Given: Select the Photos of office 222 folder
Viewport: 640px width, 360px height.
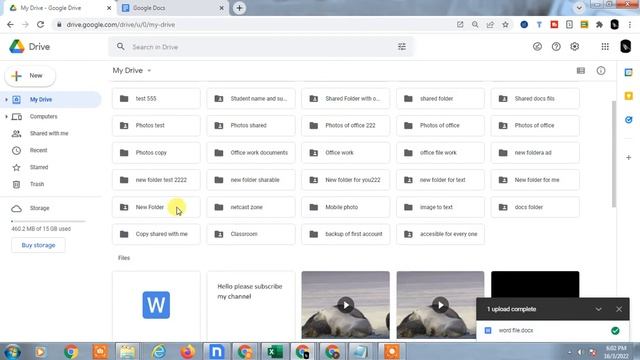Looking at the screenshot, I should [346, 126].
